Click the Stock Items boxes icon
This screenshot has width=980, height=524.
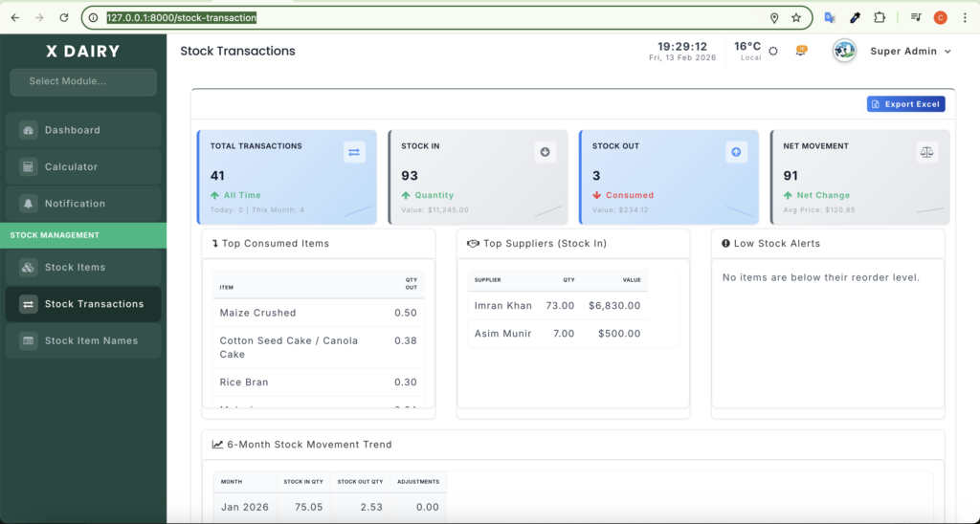click(x=28, y=268)
